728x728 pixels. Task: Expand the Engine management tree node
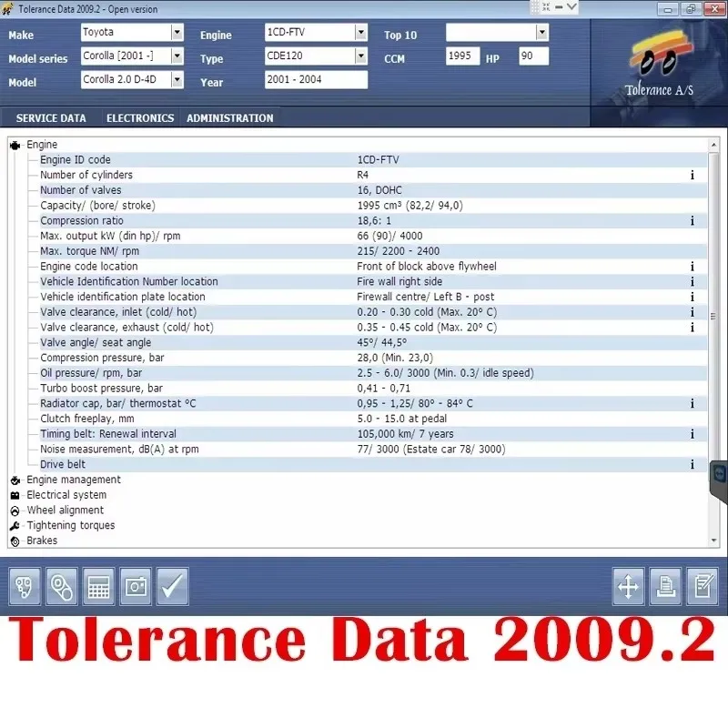pos(74,480)
